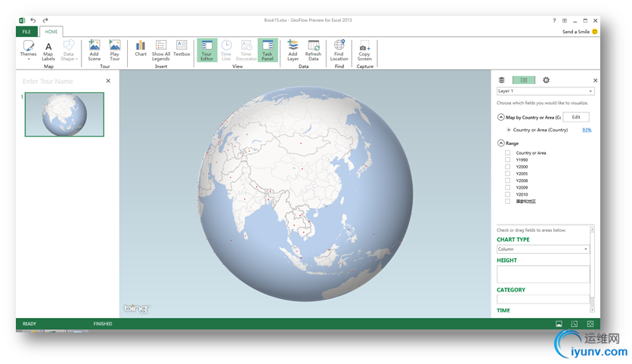Click the Send a Smile text
This screenshot has width=632, height=364.
pos(576,32)
